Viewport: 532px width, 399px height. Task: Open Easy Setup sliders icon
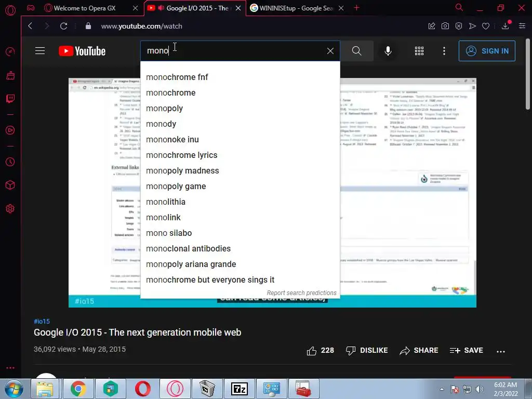click(522, 26)
